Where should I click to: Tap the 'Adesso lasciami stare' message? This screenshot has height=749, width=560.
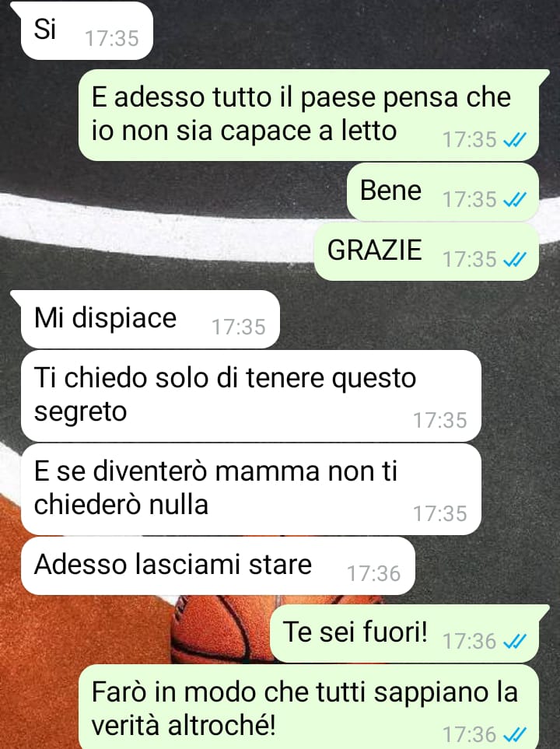pyautogui.click(x=218, y=565)
